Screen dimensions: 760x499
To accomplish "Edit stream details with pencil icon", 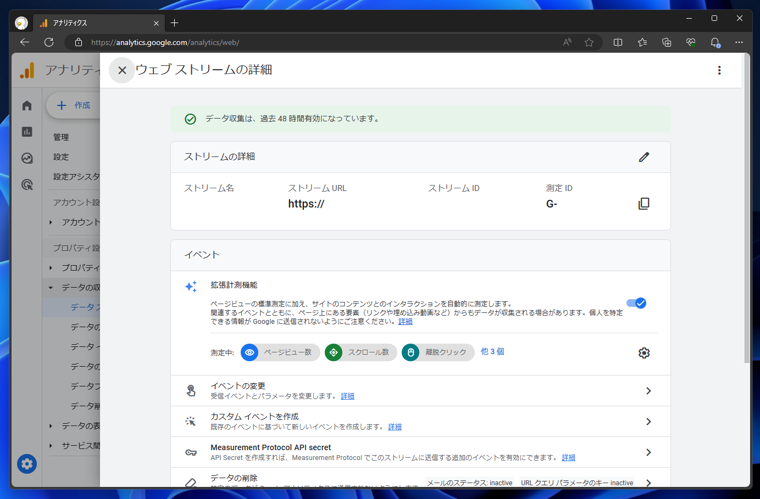I will tap(644, 157).
